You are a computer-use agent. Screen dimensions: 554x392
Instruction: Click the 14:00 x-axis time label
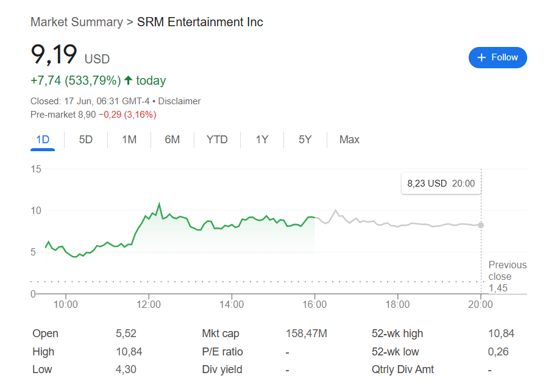[x=232, y=304]
